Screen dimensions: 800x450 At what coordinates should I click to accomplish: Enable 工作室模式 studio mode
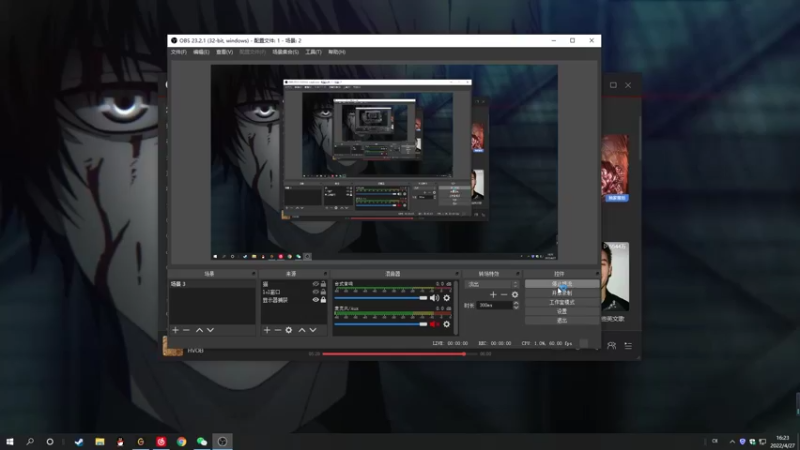tap(562, 302)
